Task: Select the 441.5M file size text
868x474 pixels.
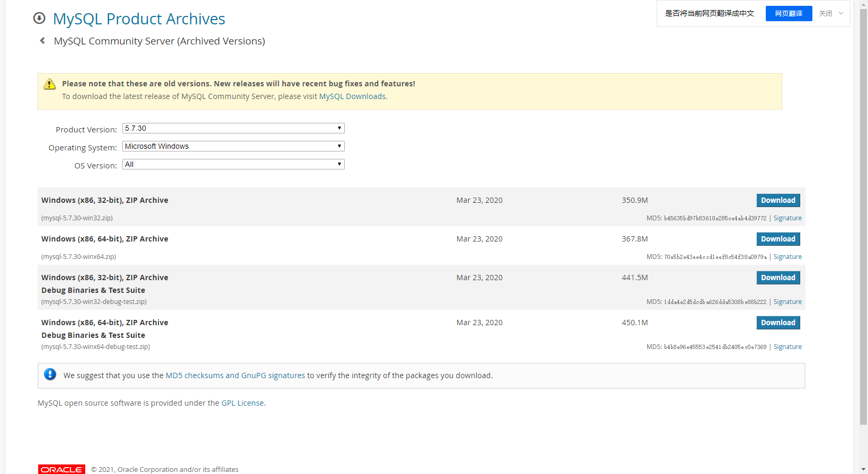Action: (x=635, y=278)
